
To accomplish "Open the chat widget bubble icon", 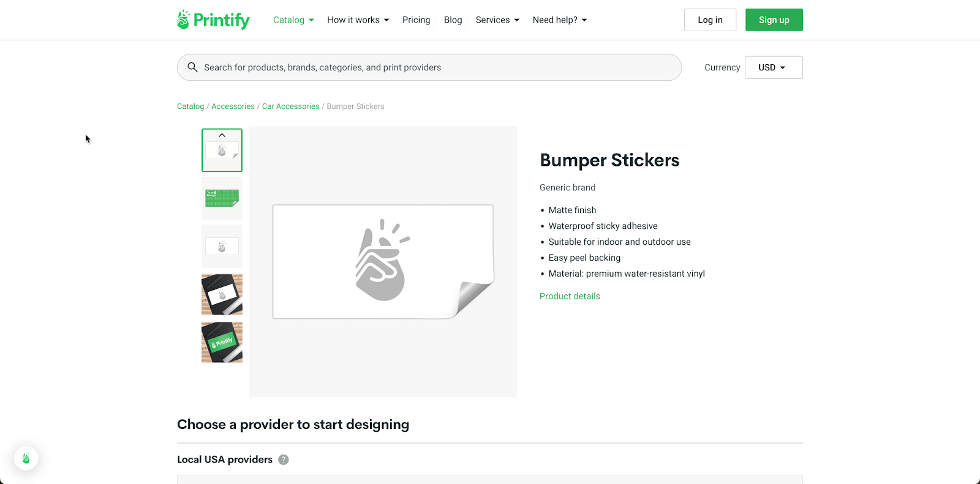I will click(x=26, y=458).
